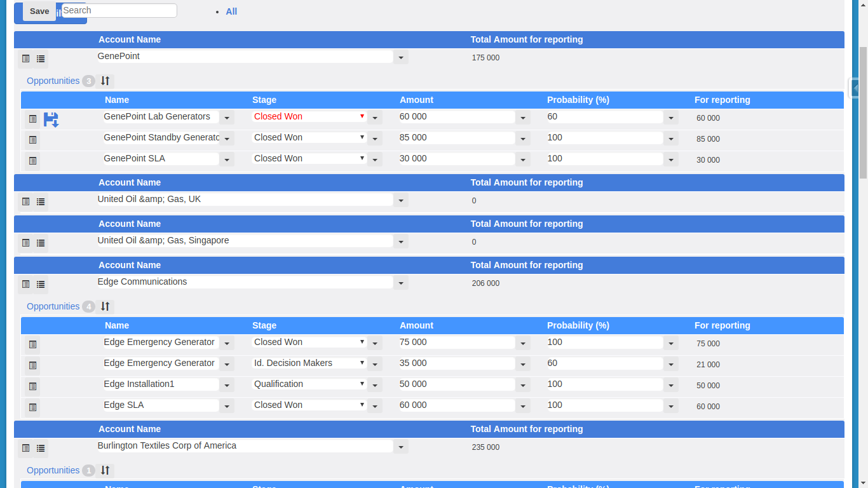The width and height of the screenshot is (868, 488).
Task: Edit United Oil & Gas, Singapore account name
Action: (x=245, y=241)
